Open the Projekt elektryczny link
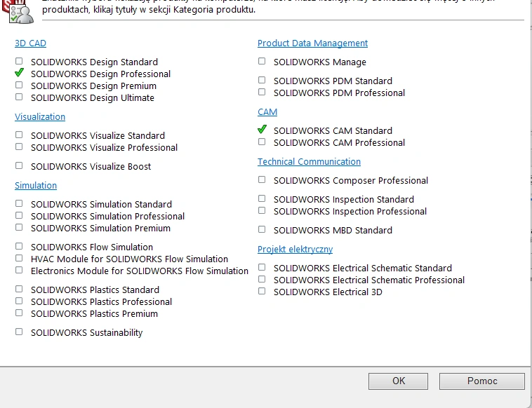532x408 pixels. (x=295, y=250)
